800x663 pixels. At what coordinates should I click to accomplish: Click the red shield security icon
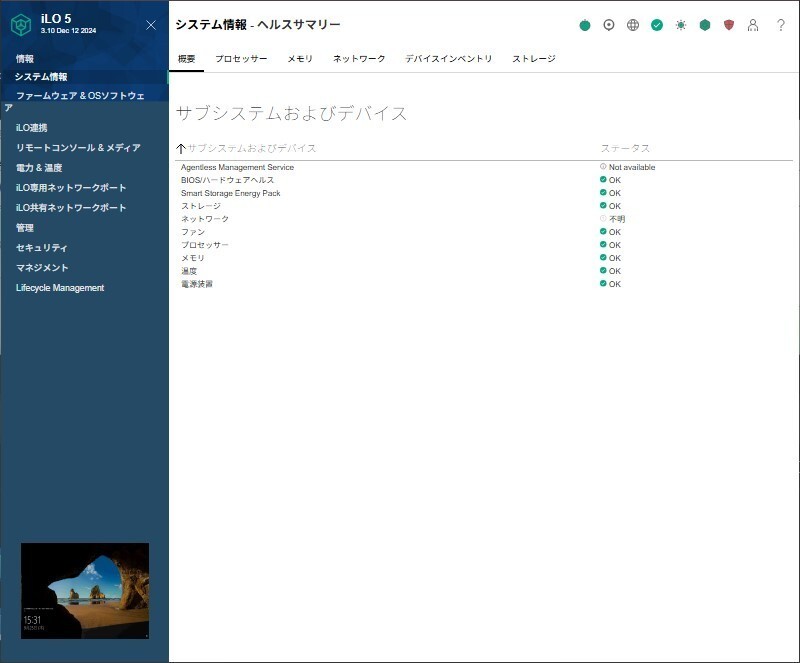[x=729, y=25]
